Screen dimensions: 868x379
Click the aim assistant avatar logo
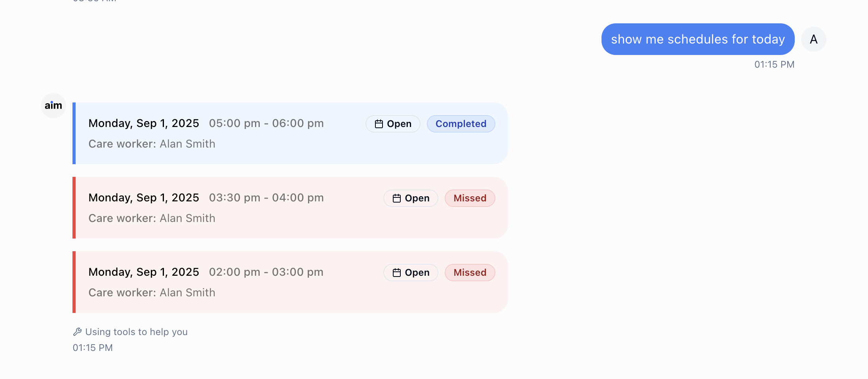tap(53, 106)
